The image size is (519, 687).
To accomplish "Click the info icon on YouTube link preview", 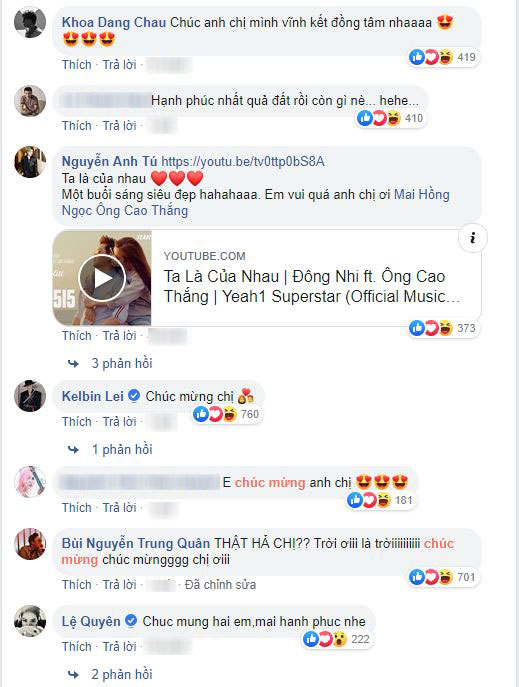I will (x=473, y=238).
